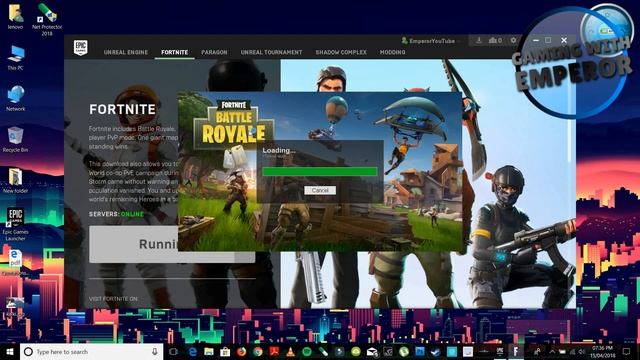
Task: Select the Recycle Bin icon
Action: coord(15,140)
